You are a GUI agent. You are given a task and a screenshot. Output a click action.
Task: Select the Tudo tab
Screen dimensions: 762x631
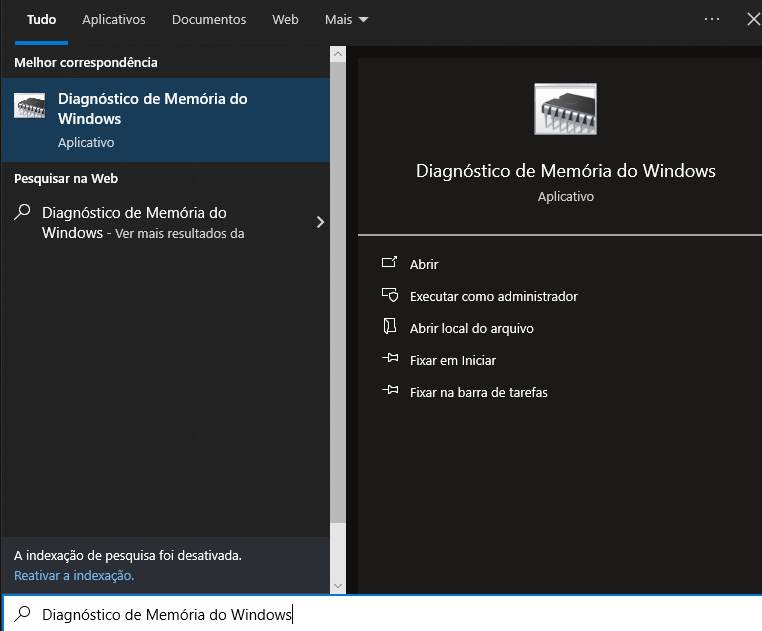[x=41, y=20]
